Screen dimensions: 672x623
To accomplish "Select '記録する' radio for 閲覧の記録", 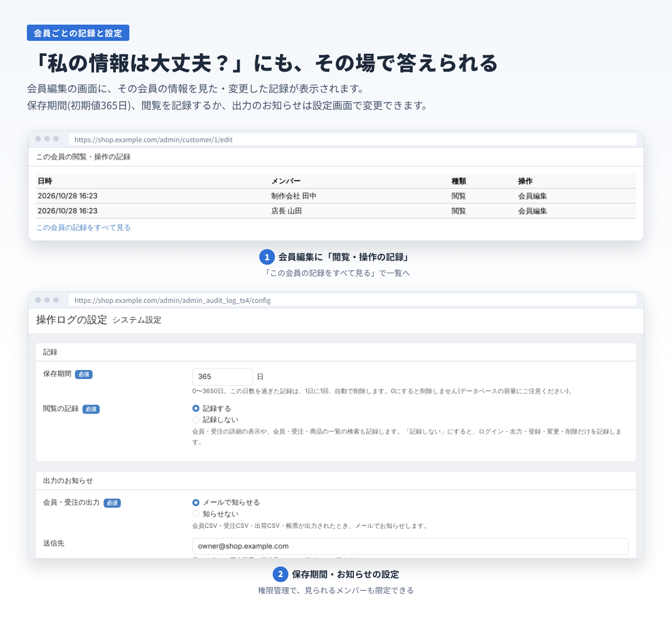I will tap(196, 409).
